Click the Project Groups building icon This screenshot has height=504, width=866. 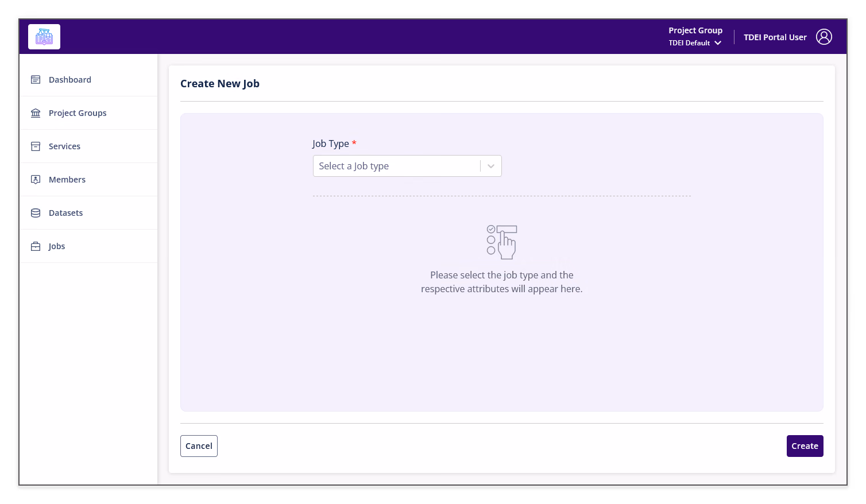pos(36,113)
